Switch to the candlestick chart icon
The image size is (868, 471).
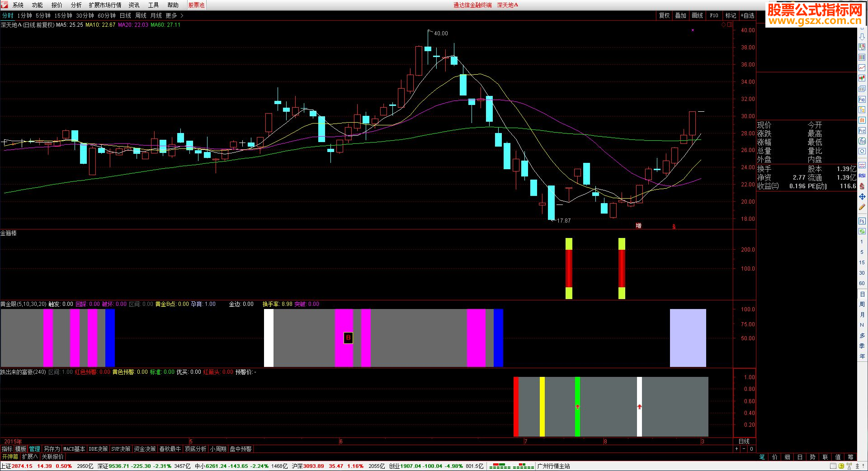point(862,78)
